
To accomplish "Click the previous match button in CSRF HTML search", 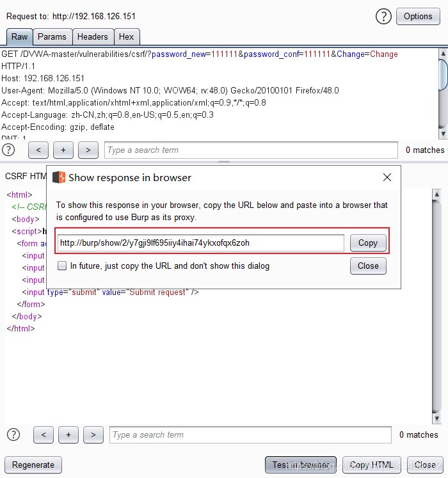I will pos(44,434).
